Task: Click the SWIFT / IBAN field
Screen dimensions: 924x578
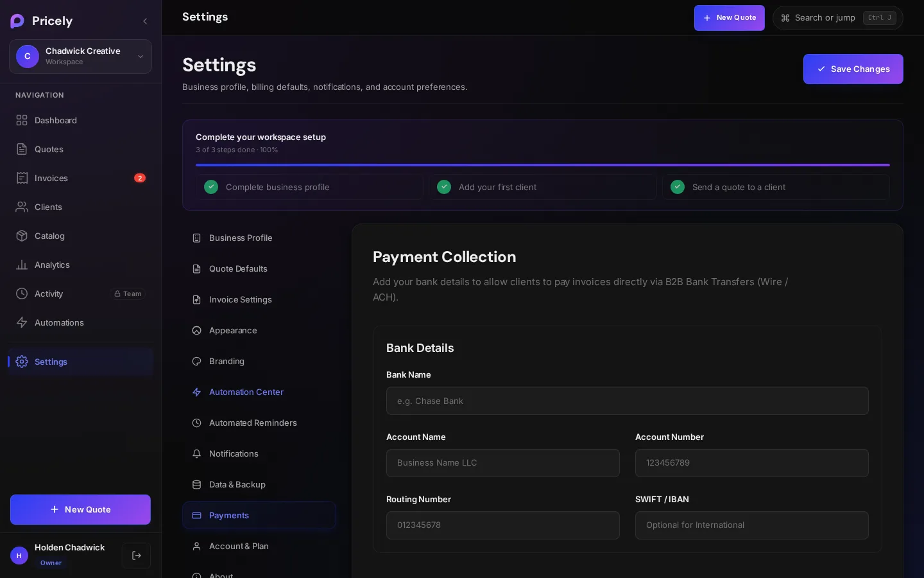Action: [x=752, y=525]
